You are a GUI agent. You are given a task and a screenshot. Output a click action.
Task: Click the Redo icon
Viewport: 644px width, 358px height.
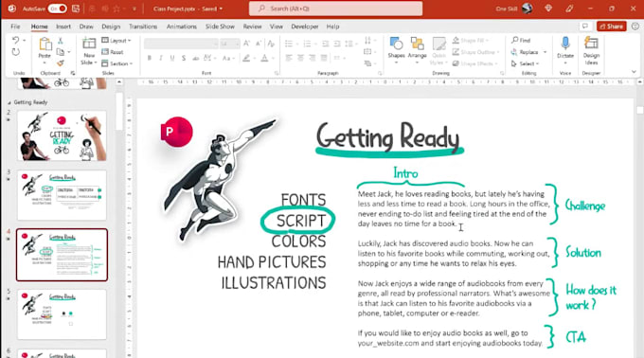[15, 52]
